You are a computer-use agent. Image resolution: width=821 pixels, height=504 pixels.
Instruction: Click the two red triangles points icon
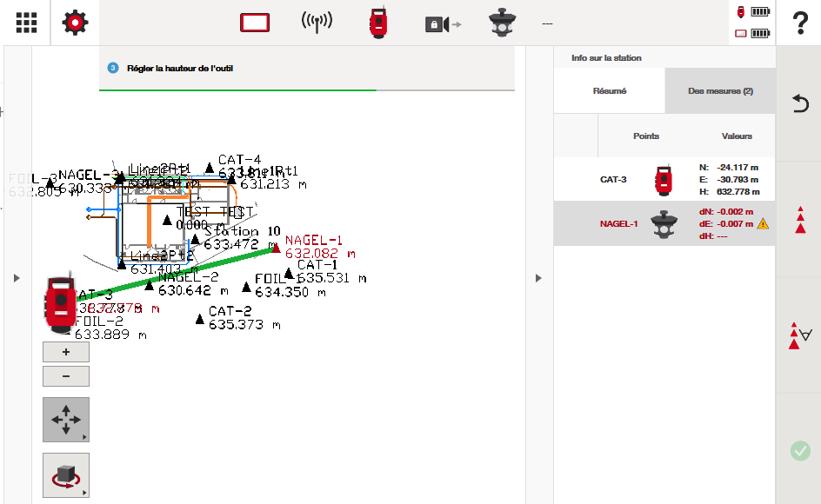click(799, 220)
